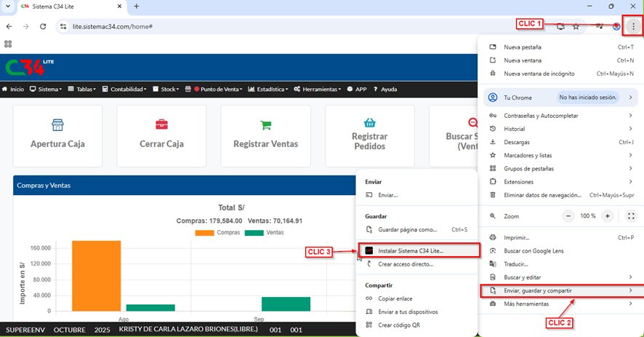Click the Apertura Caja storefront icon
This screenshot has width=644, height=337.
coord(57,124)
